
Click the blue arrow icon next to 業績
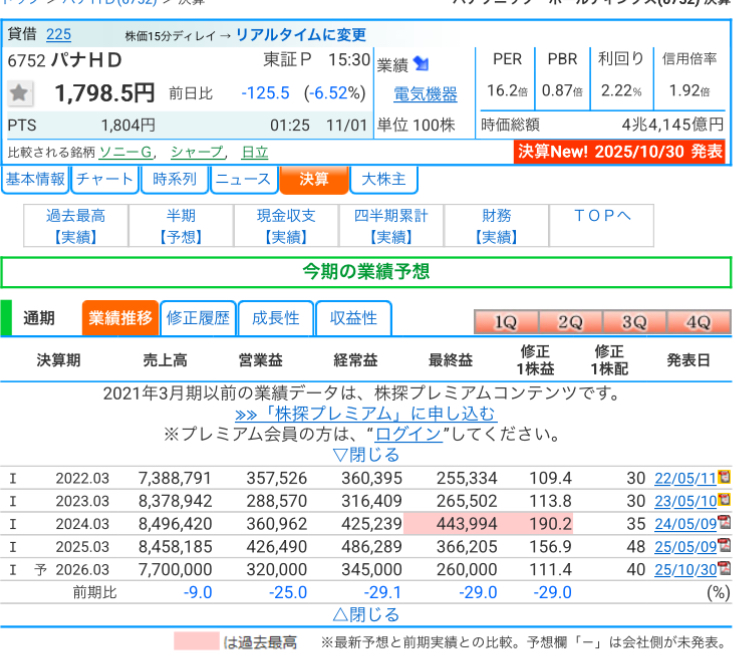pyautogui.click(x=421, y=65)
